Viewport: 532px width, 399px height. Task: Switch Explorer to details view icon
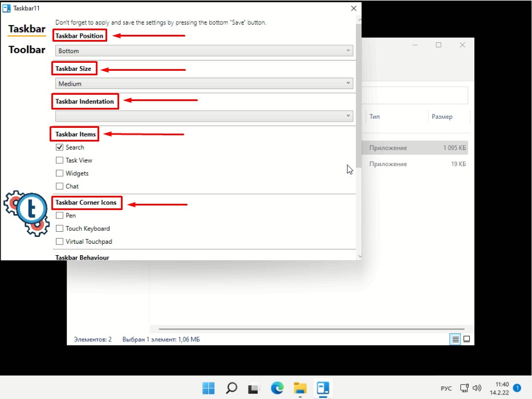click(456, 339)
